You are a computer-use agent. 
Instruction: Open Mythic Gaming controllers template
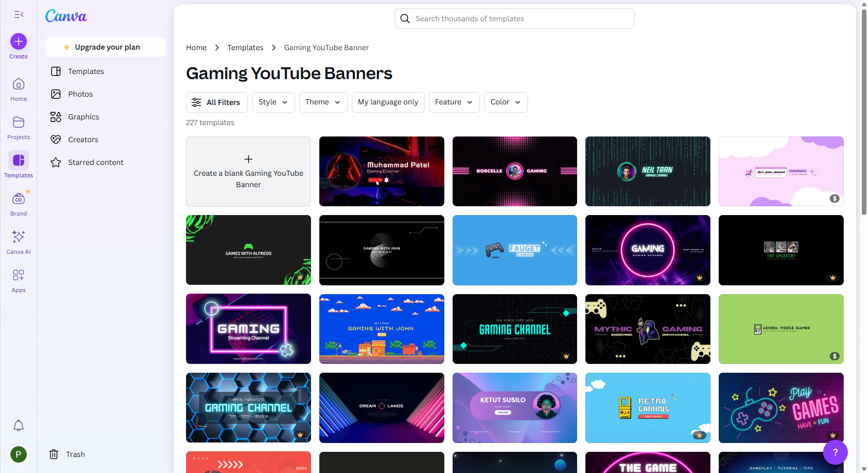click(x=648, y=329)
